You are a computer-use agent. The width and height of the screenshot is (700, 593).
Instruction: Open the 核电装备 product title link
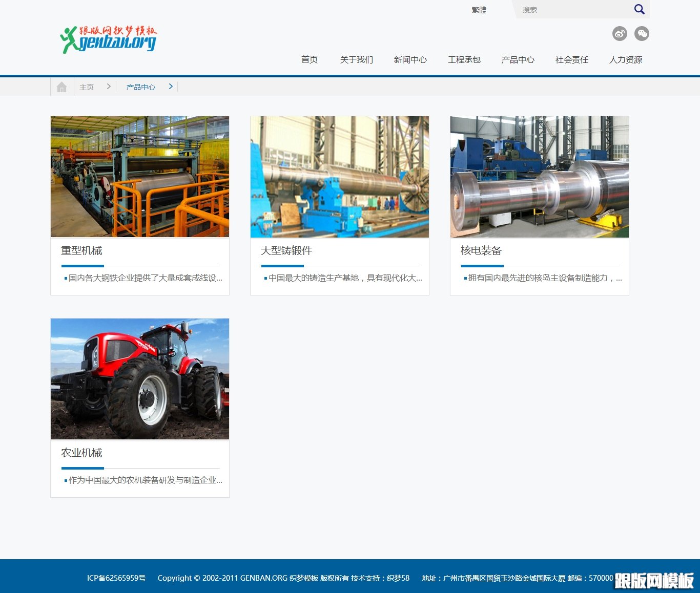(481, 250)
